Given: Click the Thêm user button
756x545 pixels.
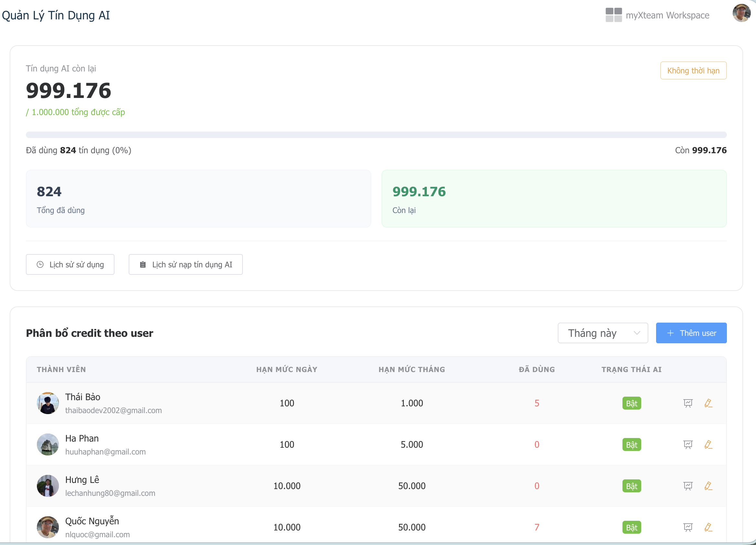Looking at the screenshot, I should [x=691, y=333].
